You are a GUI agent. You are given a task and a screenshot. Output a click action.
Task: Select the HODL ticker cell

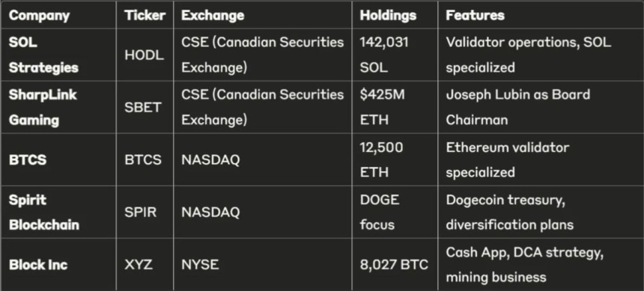(x=145, y=55)
